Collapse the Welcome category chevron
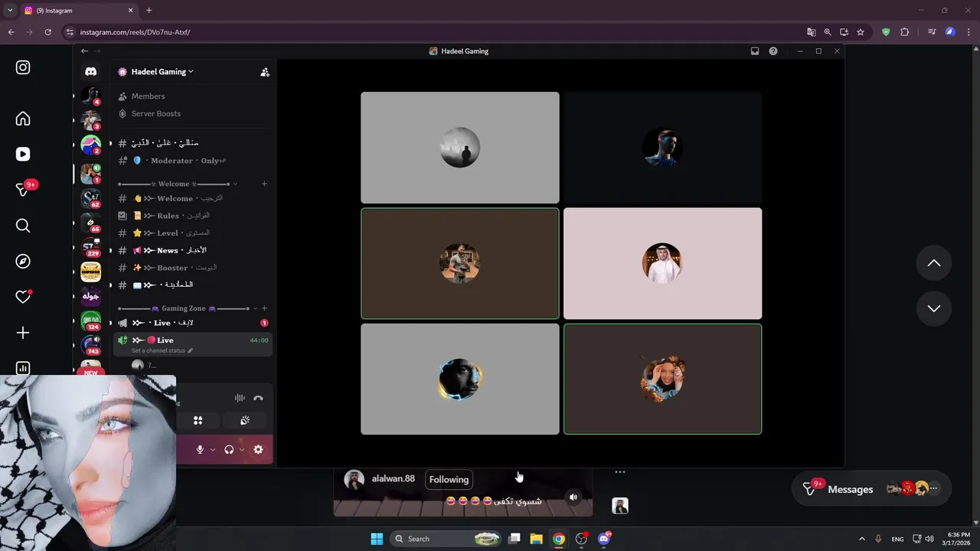980x551 pixels. point(235,184)
